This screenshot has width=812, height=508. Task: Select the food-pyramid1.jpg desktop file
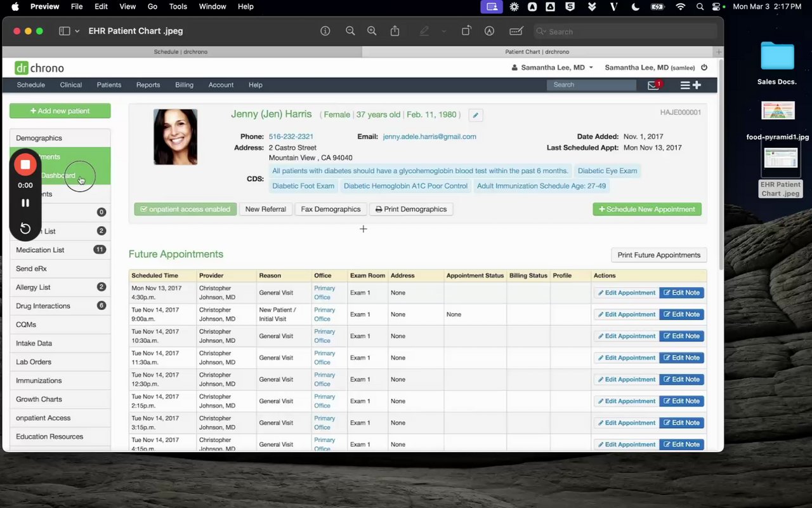[778, 121]
